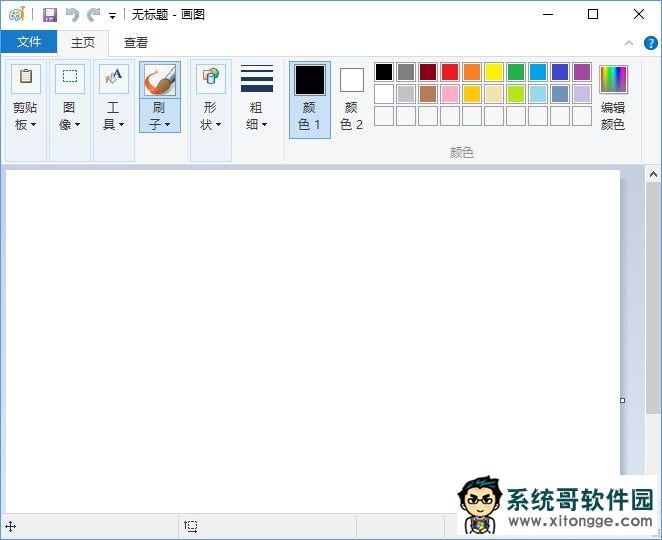The height and width of the screenshot is (540, 662).
Task: Expand the 图像 dropdown
Action: click(70, 116)
